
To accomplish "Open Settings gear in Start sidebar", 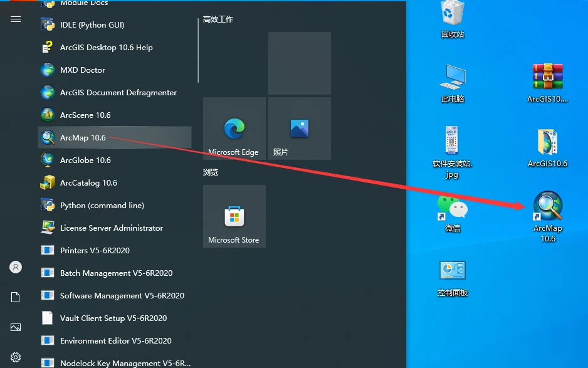I will tap(16, 357).
